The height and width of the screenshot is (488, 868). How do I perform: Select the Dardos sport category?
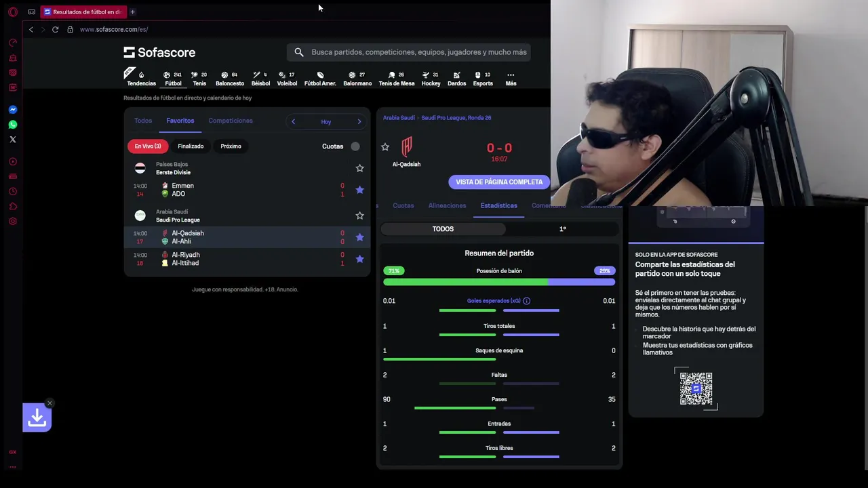click(456, 79)
